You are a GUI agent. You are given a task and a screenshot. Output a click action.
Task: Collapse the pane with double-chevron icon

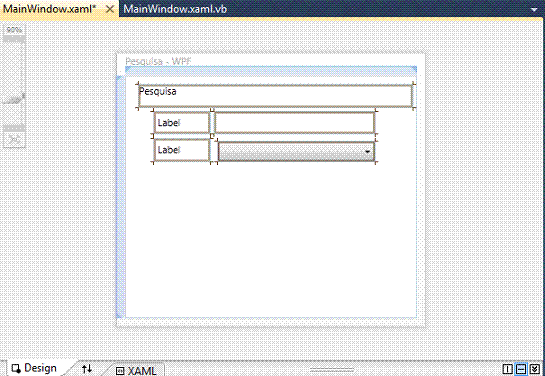coord(535,369)
